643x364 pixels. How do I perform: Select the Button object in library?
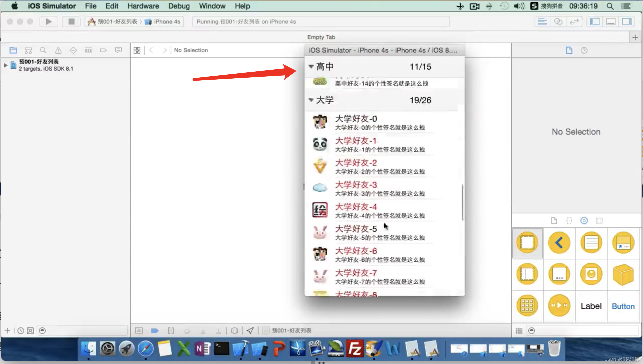pyautogui.click(x=623, y=306)
